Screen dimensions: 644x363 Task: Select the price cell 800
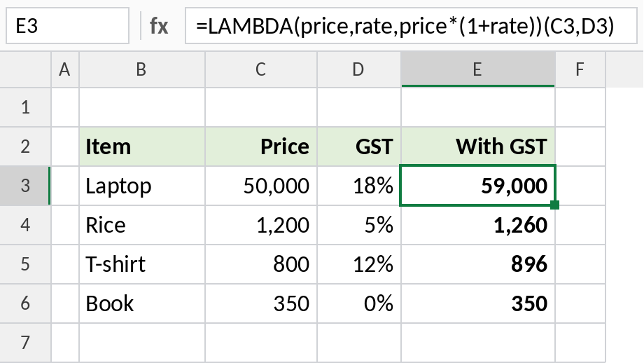[261, 264]
